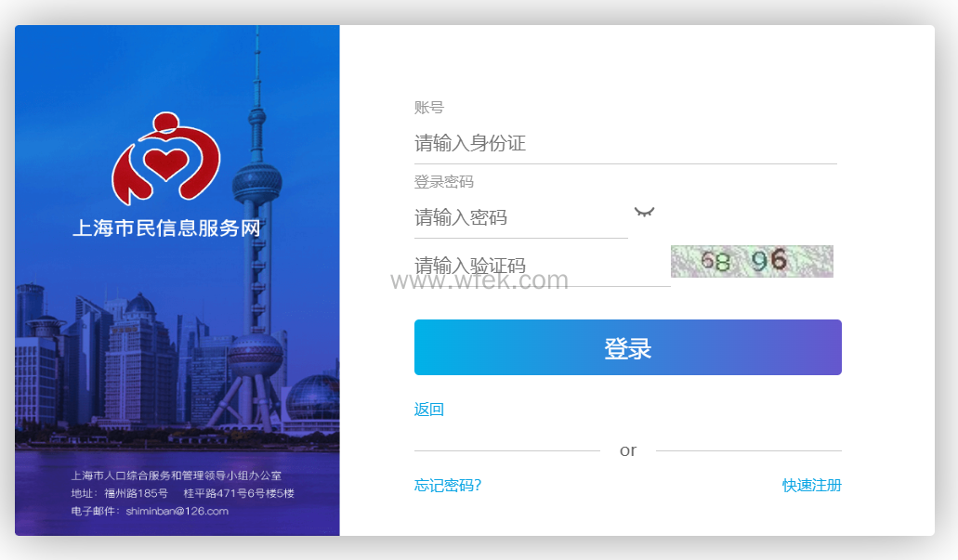Click the 登录密码 field label
This screenshot has width=958, height=560.
pos(444,182)
